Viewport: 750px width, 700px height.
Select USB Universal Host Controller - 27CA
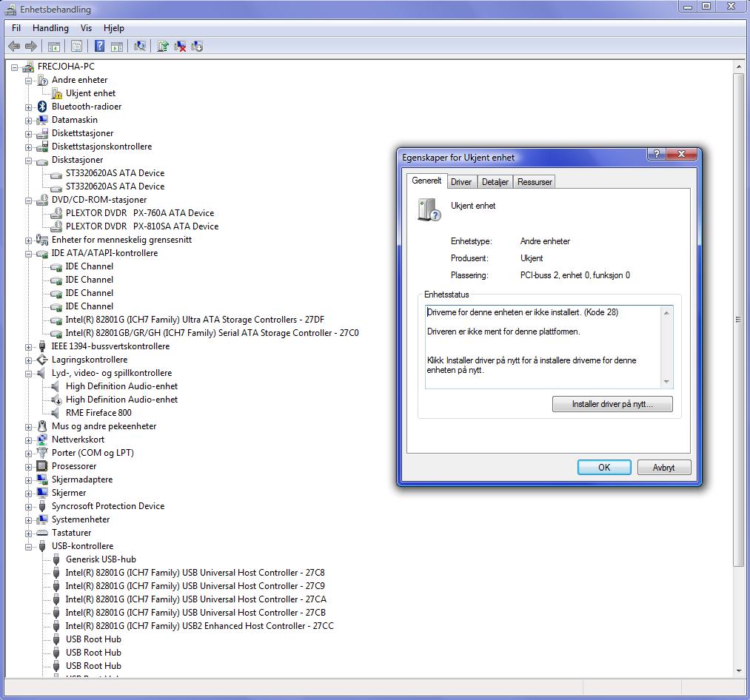[196, 599]
